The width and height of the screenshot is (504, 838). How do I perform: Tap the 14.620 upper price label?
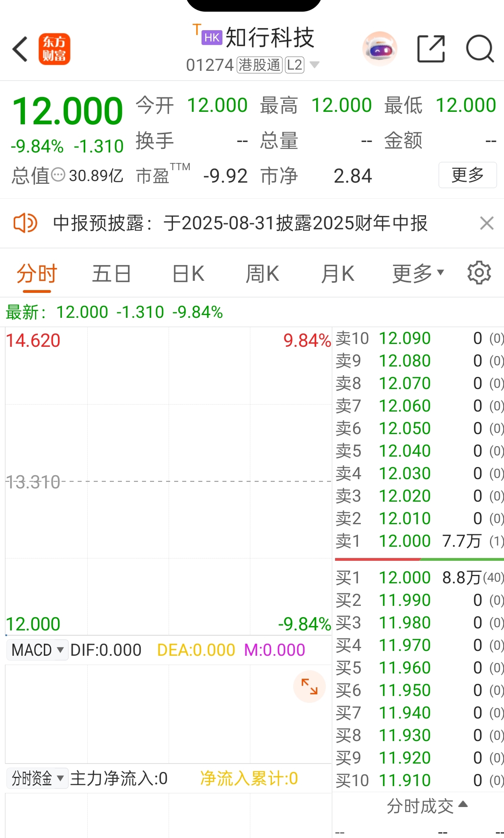[x=33, y=341]
